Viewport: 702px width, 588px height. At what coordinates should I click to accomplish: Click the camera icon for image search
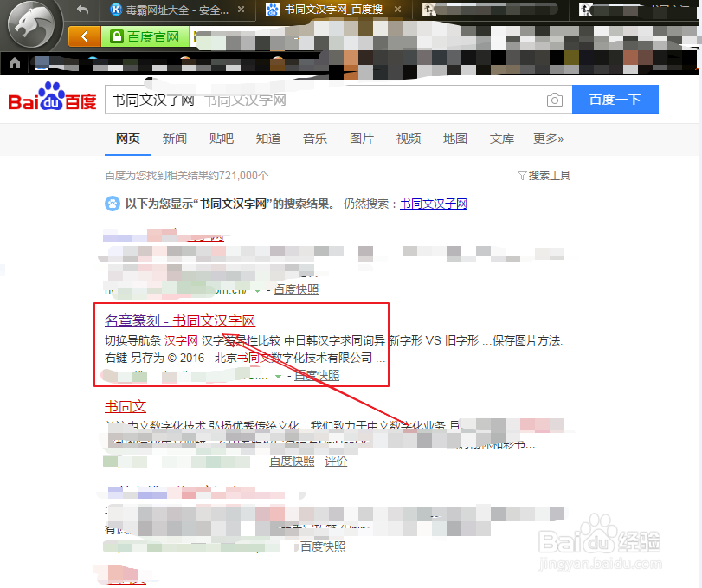point(554,100)
